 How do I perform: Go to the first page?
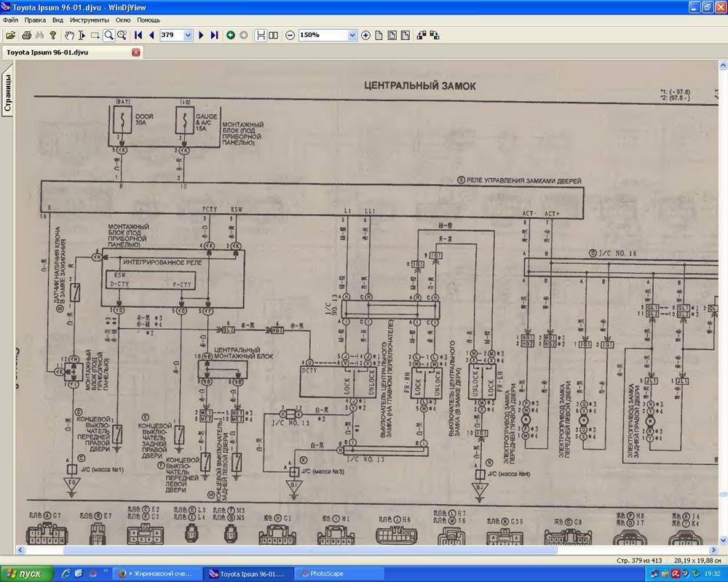pos(138,35)
